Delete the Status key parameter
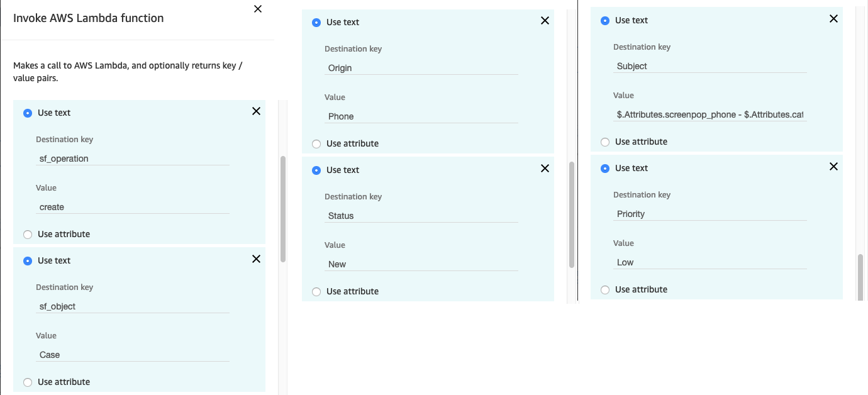868x395 pixels. point(545,169)
